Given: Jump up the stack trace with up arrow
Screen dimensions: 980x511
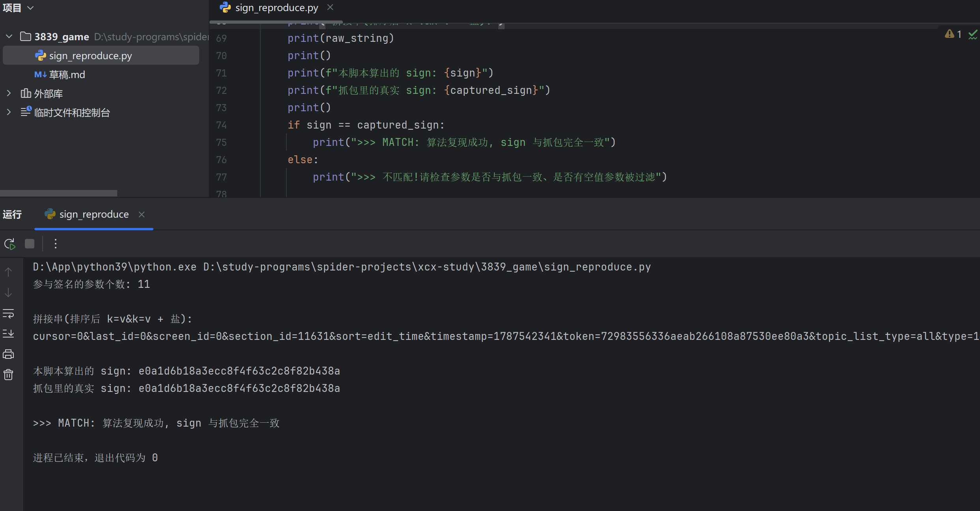Looking at the screenshot, I should point(8,272).
